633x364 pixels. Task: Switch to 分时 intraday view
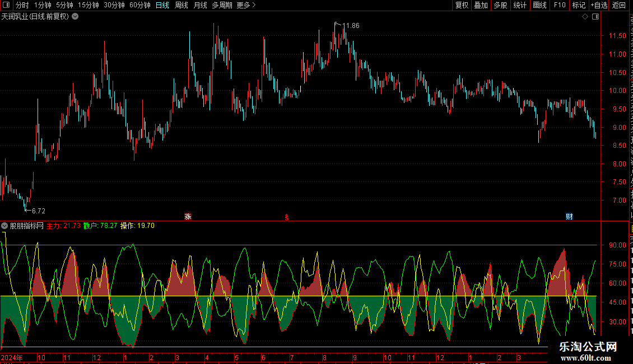(x=22, y=5)
